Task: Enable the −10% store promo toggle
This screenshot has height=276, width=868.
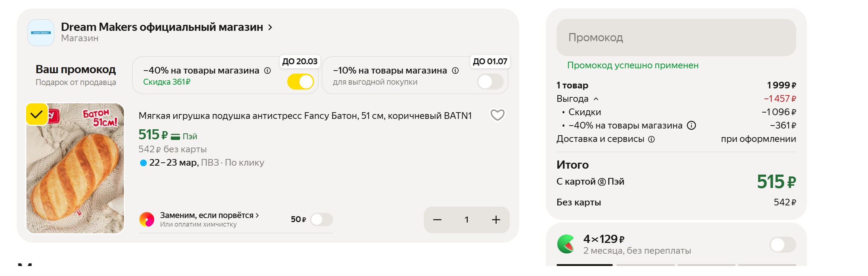Action: click(x=490, y=82)
